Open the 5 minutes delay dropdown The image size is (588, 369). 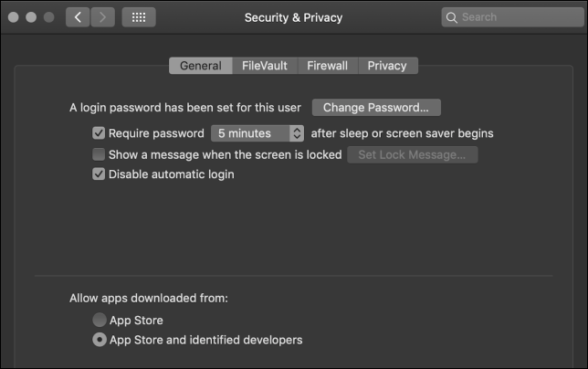[x=250, y=133]
